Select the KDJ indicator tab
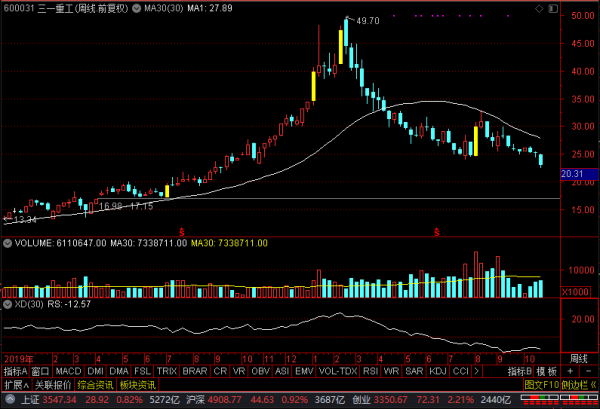This screenshot has width=600, height=409. pyautogui.click(x=436, y=370)
